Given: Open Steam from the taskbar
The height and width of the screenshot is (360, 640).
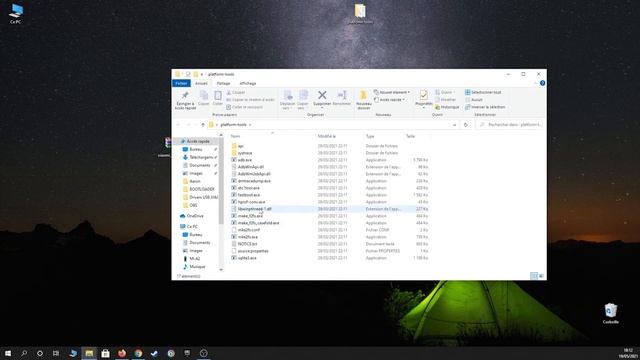Looking at the screenshot, I should (154, 353).
